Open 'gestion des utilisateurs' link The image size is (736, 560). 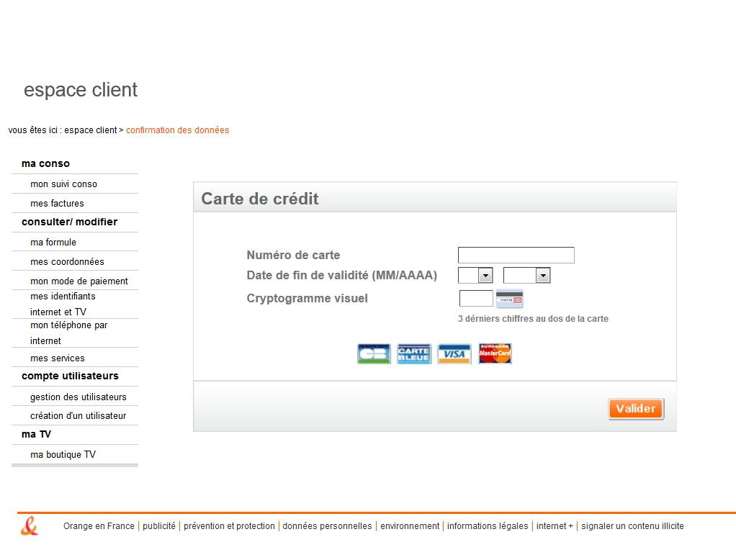pos(78,397)
